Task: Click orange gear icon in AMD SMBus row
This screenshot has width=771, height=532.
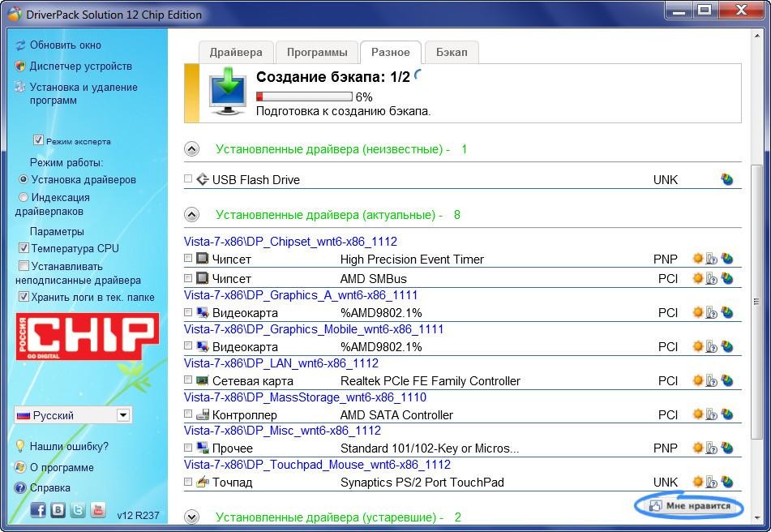Action: point(698,278)
